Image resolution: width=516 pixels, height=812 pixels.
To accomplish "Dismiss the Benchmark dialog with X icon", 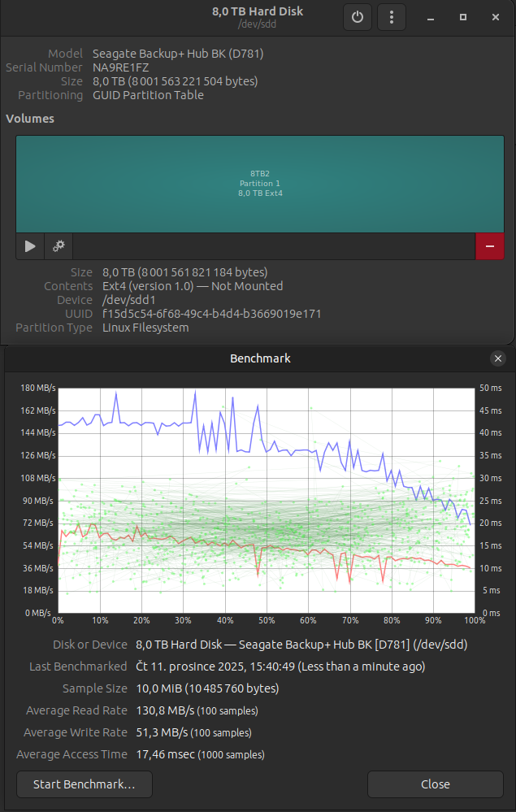I will (x=498, y=358).
